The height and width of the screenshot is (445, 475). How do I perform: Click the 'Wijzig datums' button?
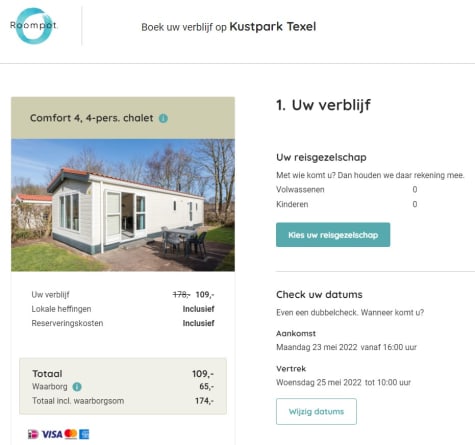[316, 411]
